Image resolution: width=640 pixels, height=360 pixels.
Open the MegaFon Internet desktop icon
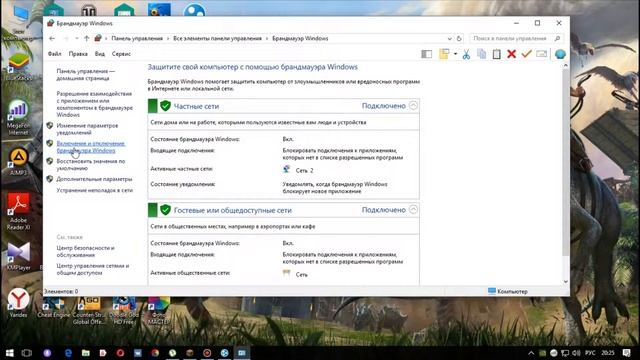click(x=18, y=118)
